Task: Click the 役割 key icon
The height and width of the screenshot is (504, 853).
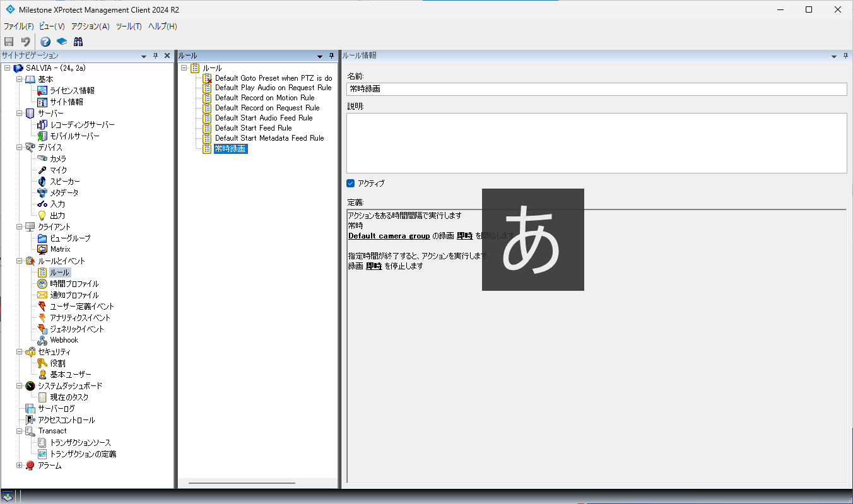Action: pyautogui.click(x=42, y=363)
